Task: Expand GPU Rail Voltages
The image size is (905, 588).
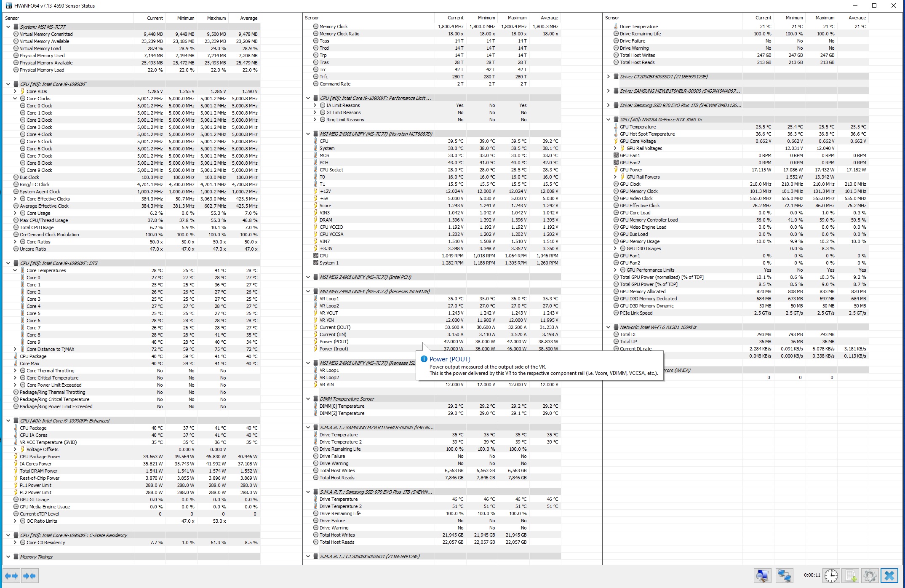Action: [615, 148]
